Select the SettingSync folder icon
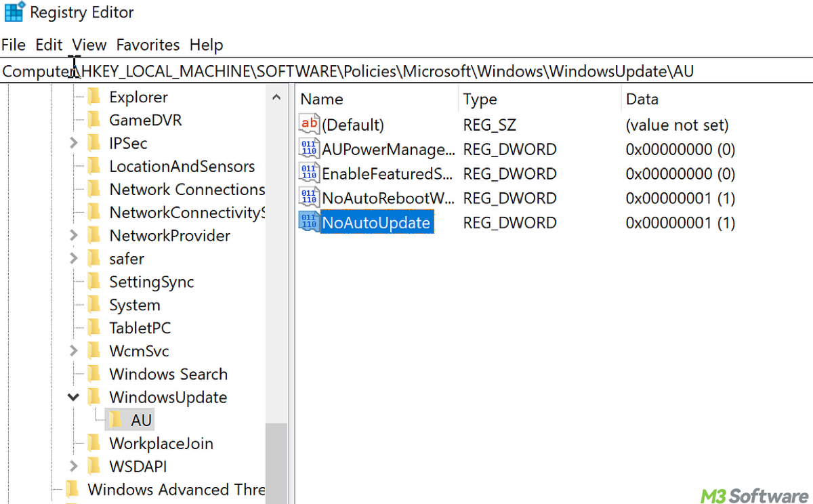The width and height of the screenshot is (813, 504). tap(94, 282)
